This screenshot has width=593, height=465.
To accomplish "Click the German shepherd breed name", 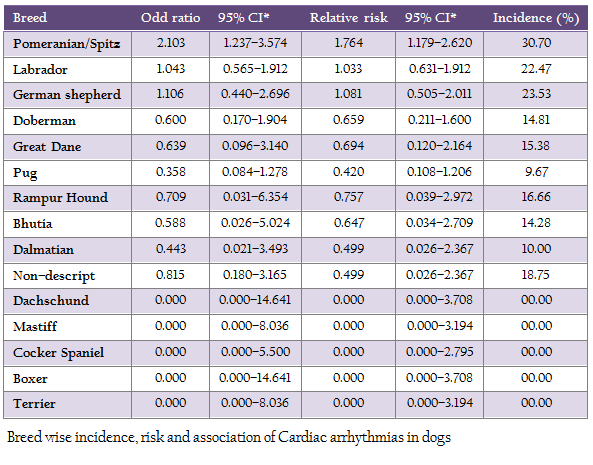I will click(x=67, y=95).
